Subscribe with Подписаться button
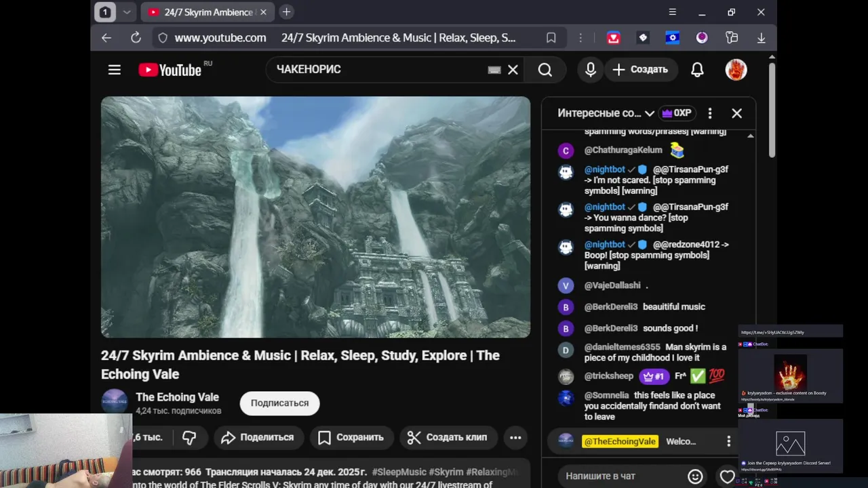This screenshot has width=868, height=488. 279,403
